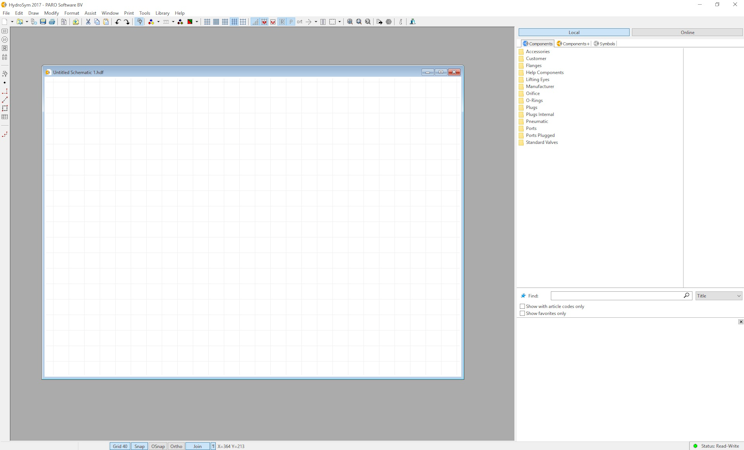Open dropdown arrow beside the arrow tool
This screenshot has width=744, height=450.
(x=316, y=22)
